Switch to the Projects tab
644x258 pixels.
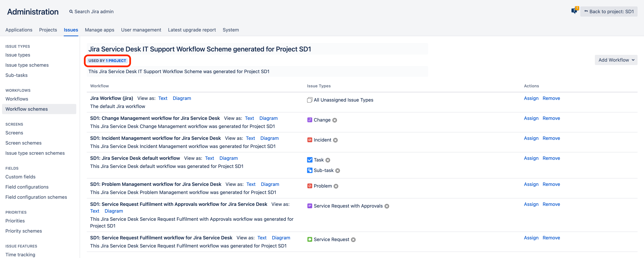pos(48,30)
